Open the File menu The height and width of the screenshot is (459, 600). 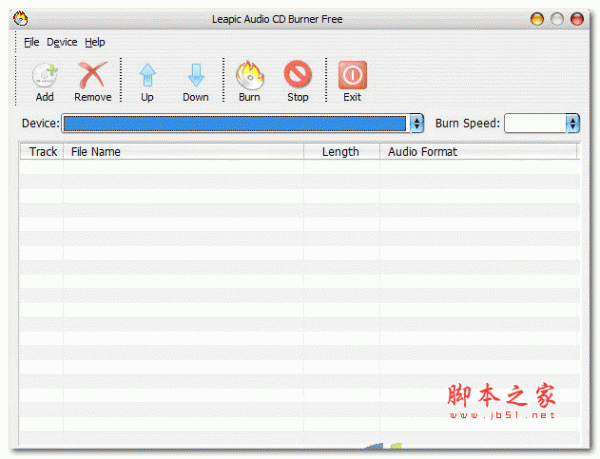(x=31, y=42)
